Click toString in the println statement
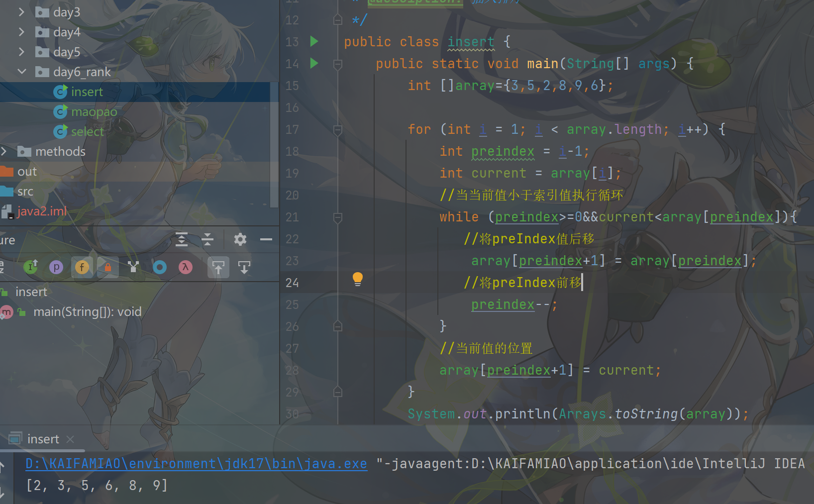 pos(646,414)
